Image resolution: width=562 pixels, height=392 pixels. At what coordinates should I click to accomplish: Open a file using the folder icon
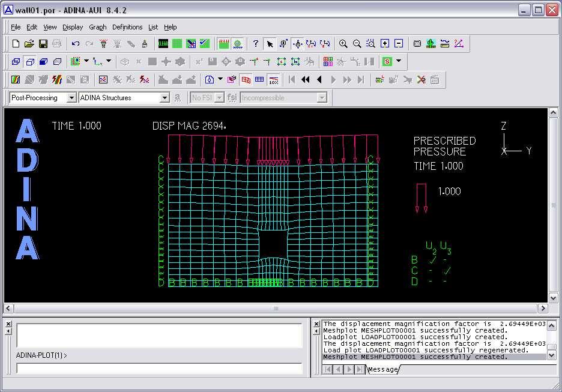[29, 44]
